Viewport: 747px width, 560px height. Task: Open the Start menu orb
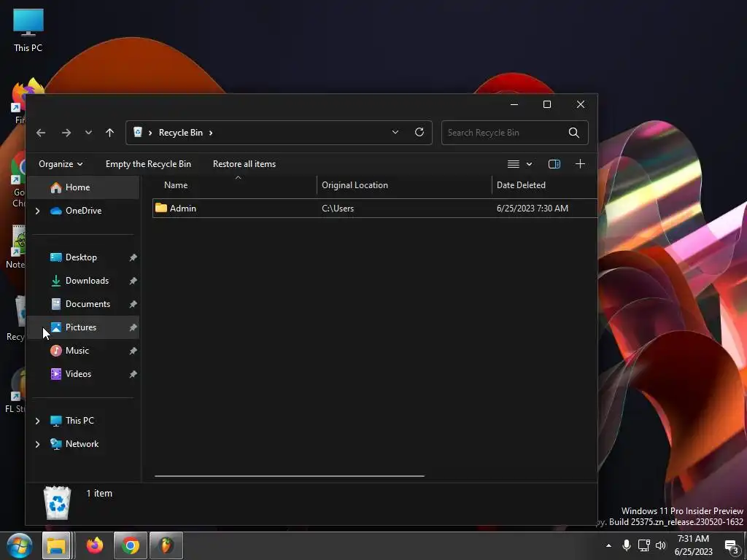click(20, 545)
